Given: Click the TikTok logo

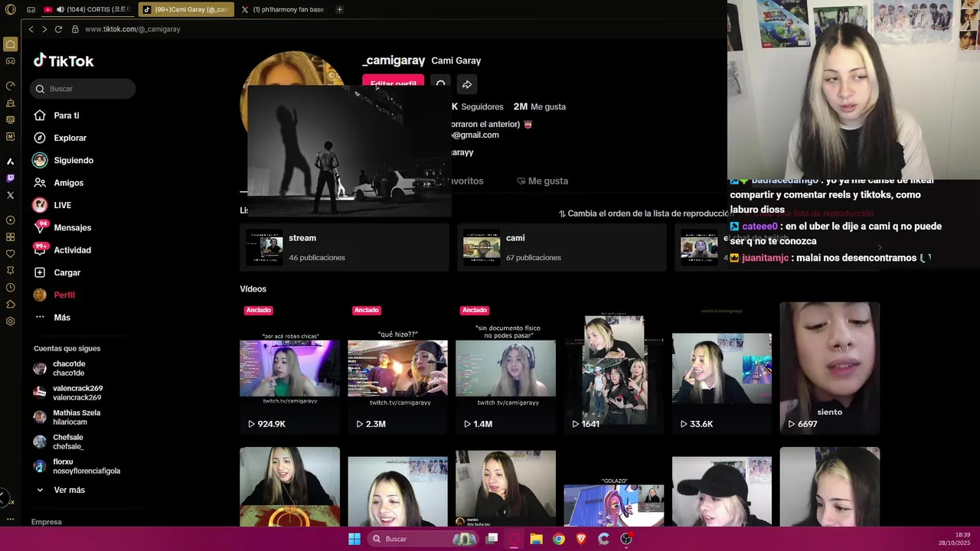Looking at the screenshot, I should tap(64, 60).
